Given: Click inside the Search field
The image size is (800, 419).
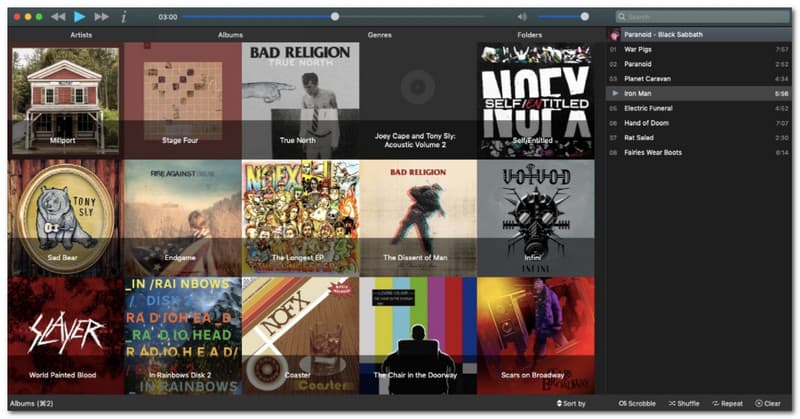Looking at the screenshot, I should coord(703,17).
